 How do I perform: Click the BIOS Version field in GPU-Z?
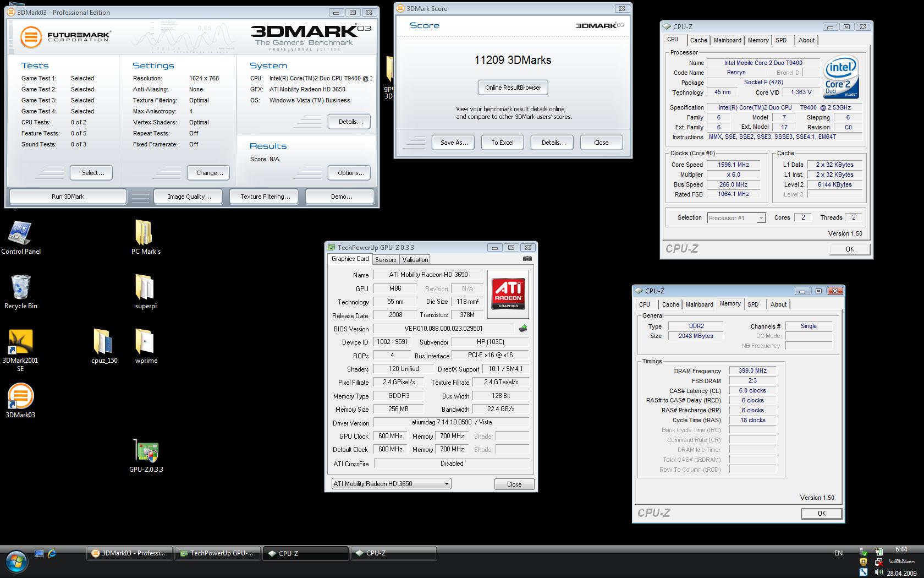point(443,329)
